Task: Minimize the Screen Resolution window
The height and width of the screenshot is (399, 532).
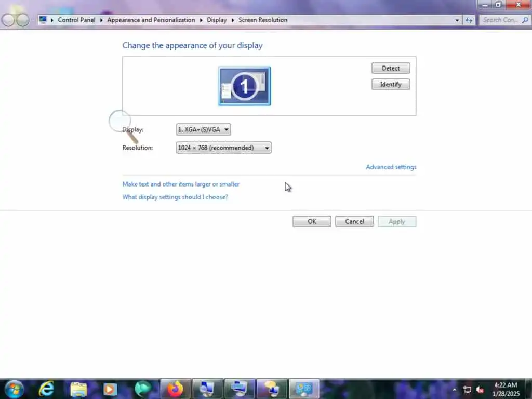Action: (x=485, y=4)
